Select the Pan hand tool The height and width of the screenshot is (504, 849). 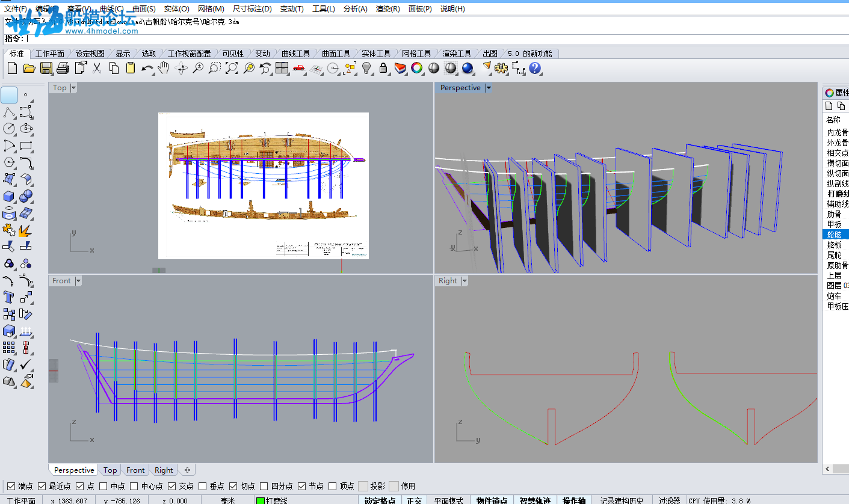(163, 68)
